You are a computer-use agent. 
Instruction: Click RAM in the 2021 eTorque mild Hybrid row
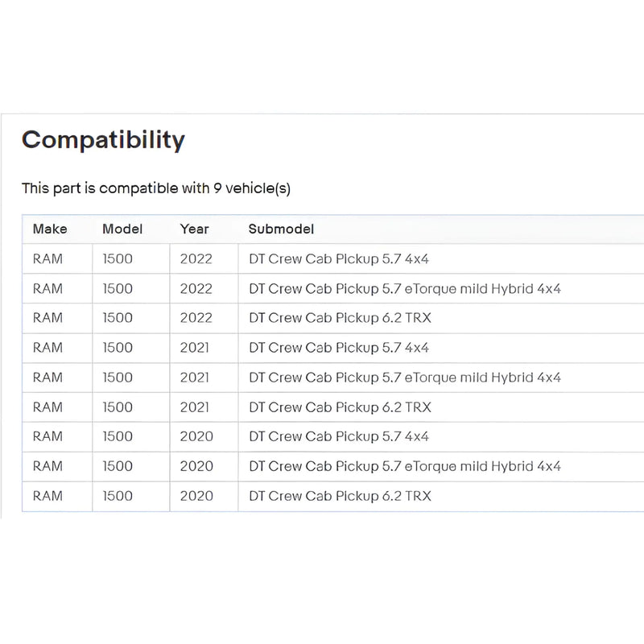(47, 378)
